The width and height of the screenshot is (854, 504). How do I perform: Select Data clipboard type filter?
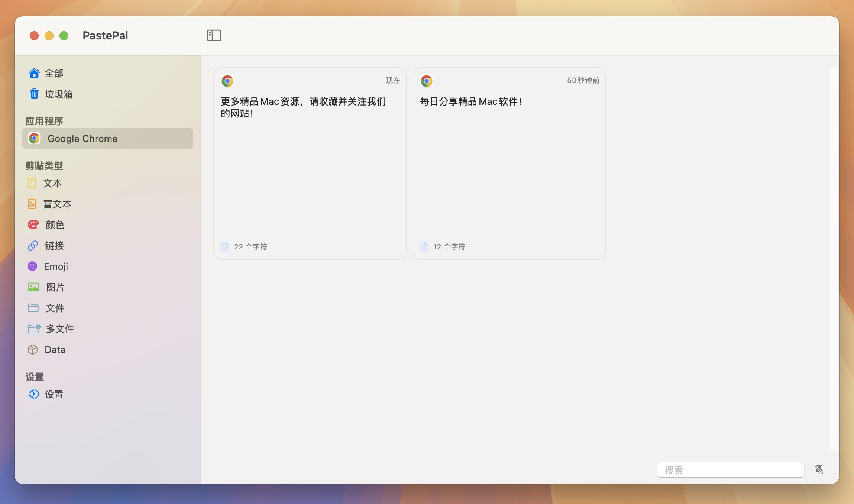click(x=55, y=349)
